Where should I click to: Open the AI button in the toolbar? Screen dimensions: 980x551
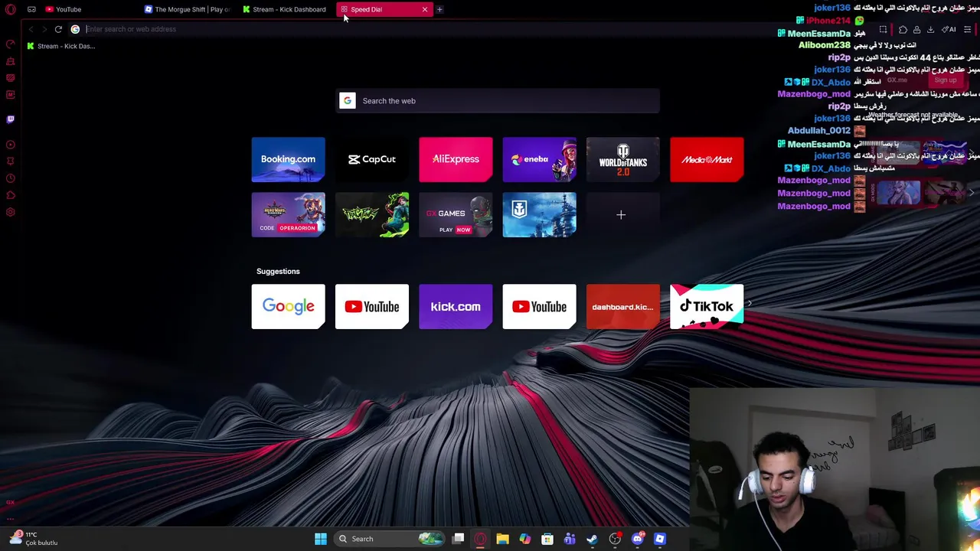[x=949, y=29]
